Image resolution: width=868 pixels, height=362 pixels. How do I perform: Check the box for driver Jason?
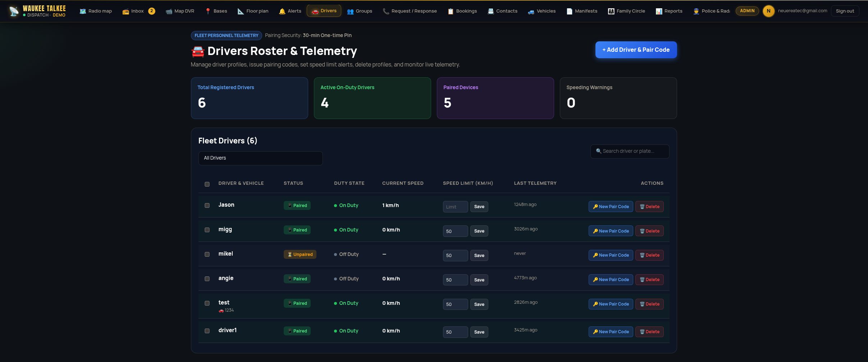point(207,205)
